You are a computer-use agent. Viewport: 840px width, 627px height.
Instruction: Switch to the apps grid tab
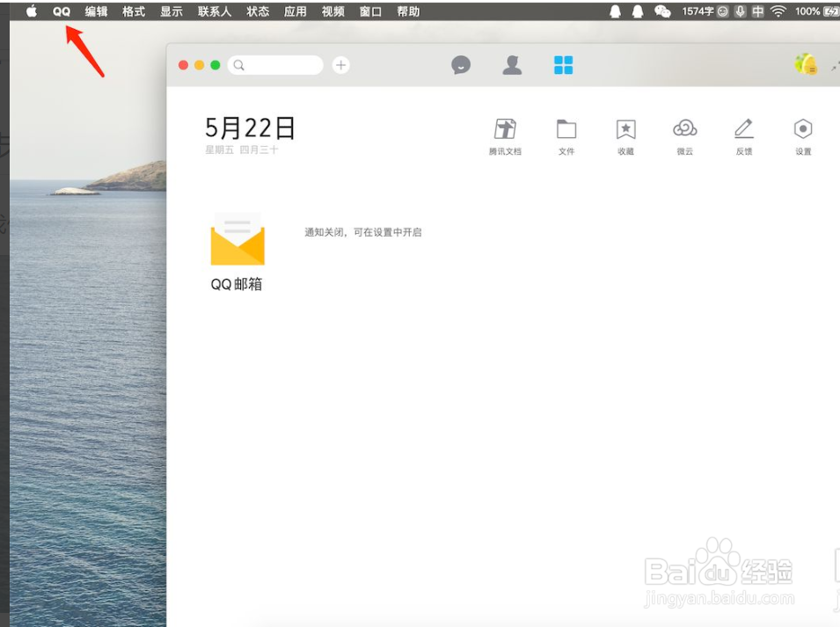tap(563, 65)
